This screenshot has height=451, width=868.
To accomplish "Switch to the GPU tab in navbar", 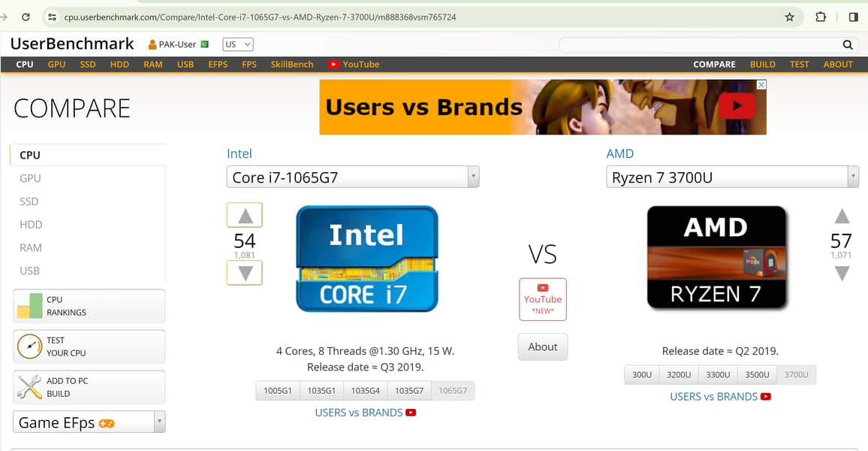I will [x=56, y=65].
